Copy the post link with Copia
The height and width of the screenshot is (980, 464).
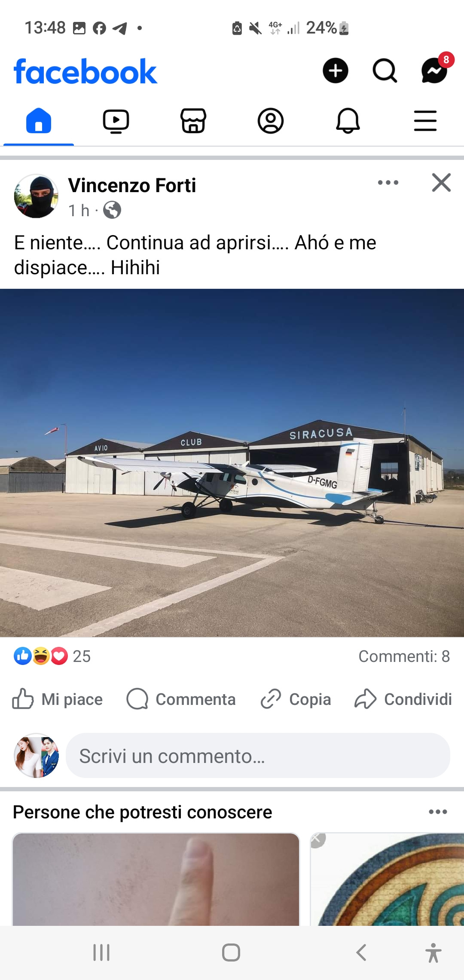click(296, 699)
